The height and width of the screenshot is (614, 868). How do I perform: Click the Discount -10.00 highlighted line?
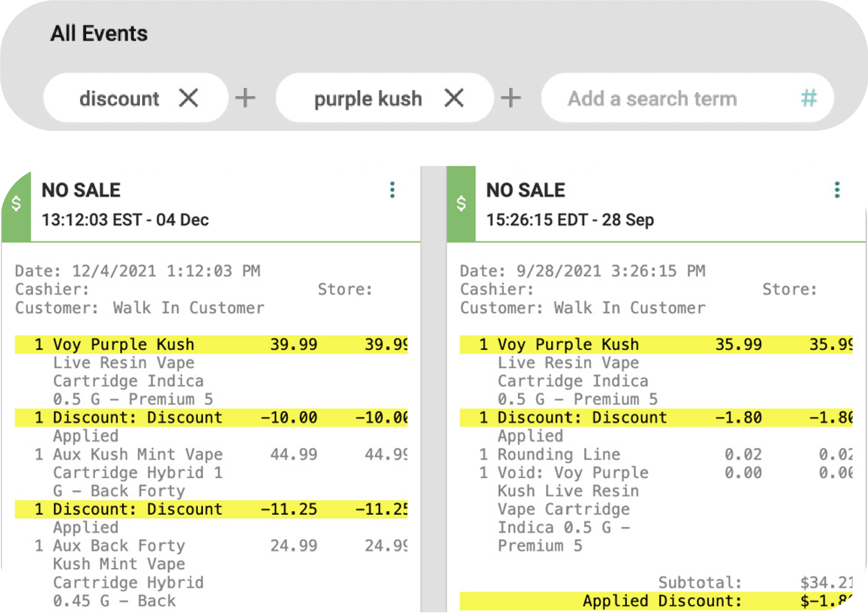click(211, 417)
